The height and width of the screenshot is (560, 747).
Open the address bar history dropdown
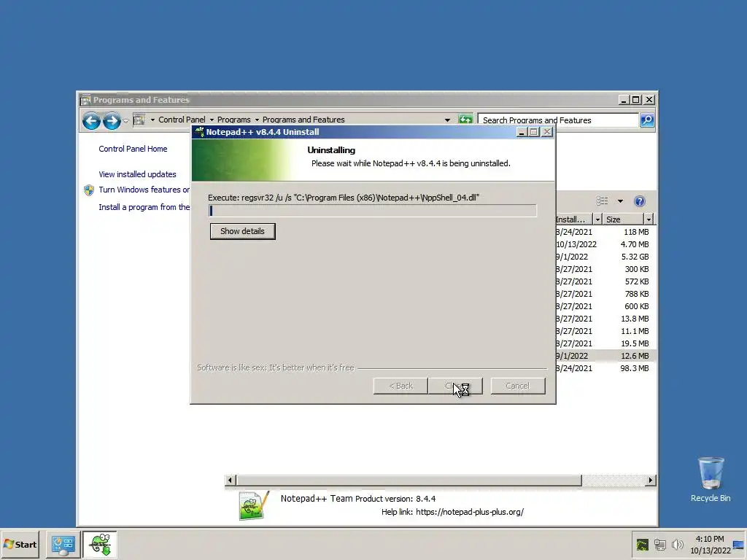(447, 120)
